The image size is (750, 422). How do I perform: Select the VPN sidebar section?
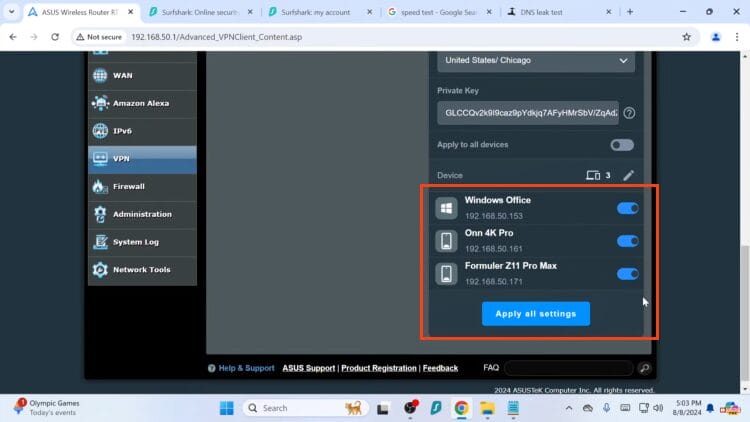click(x=142, y=159)
